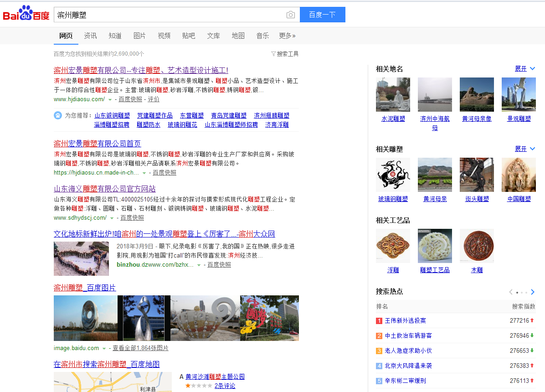Viewport: 545px width, 392px height.
Task: Open the link 山东海义雕塑有限公司官方网站
Action: (x=105, y=188)
